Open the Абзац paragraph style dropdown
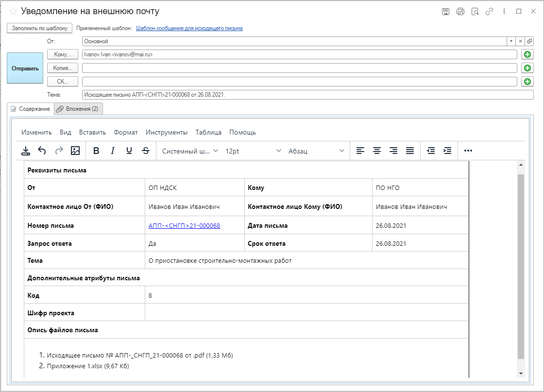 pos(316,151)
